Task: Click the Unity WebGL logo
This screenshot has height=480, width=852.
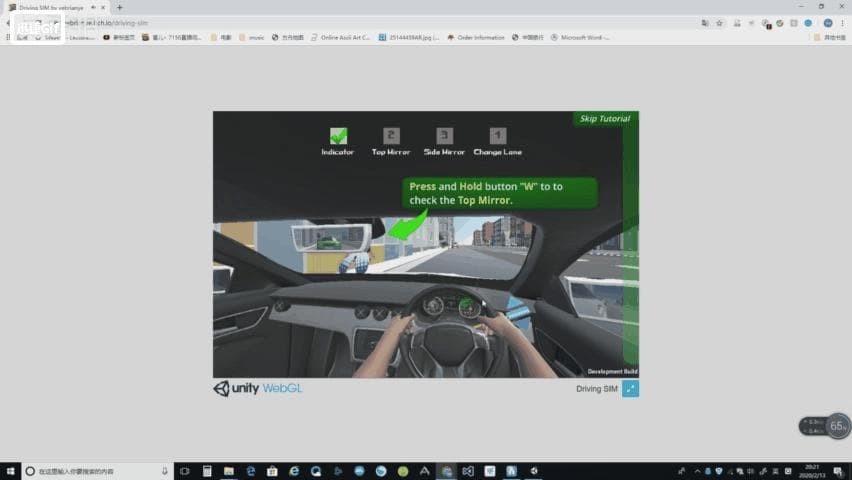Action: pyautogui.click(x=258, y=388)
